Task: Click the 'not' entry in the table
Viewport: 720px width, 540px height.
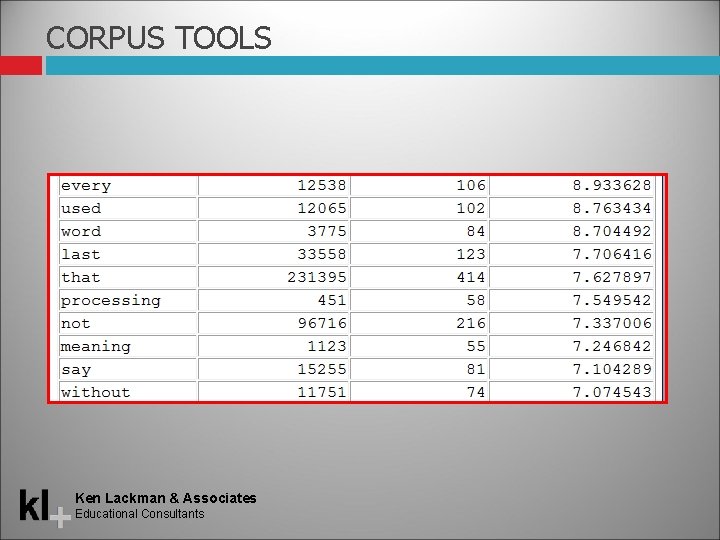Action: point(76,323)
